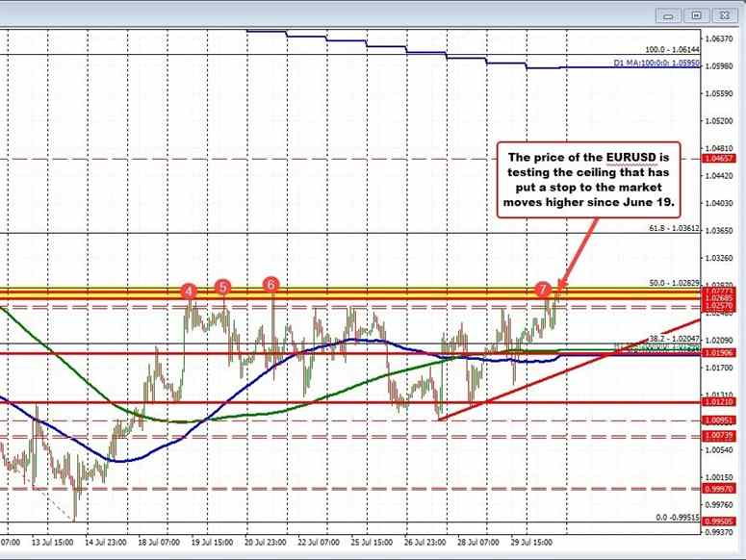Click the '19 Jul 15:00' time axis label
The height and width of the screenshot is (560, 746).
(212, 543)
